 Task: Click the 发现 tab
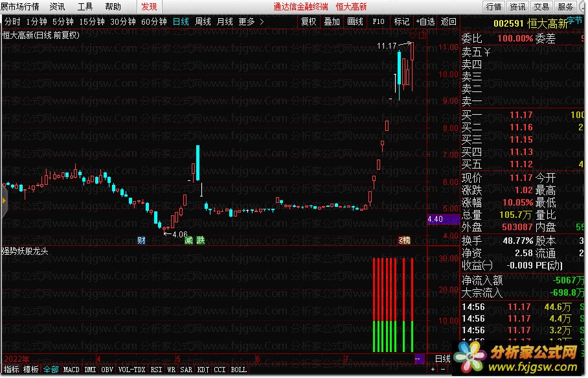point(149,6)
